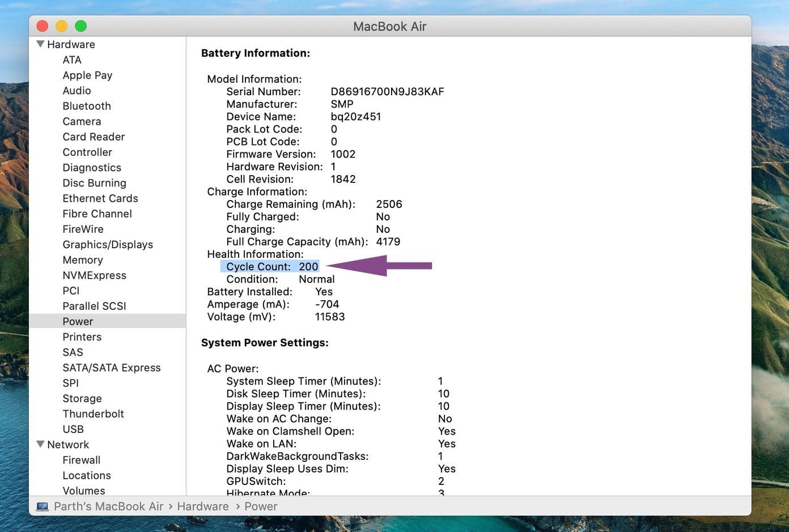Select SPI in the sidebar
789x532 pixels.
(x=70, y=383)
